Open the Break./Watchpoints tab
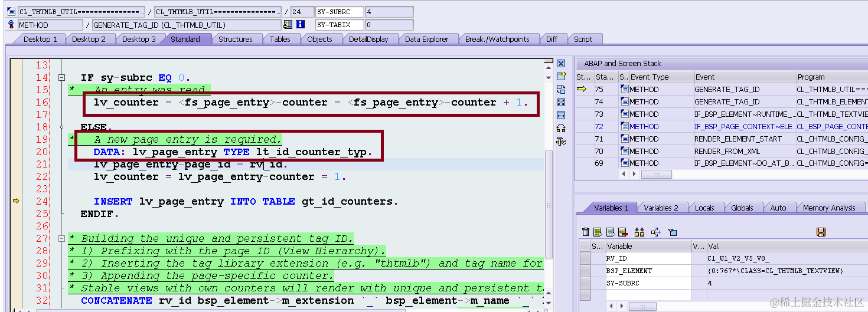Viewport: 868px width, 312px height. [497, 39]
